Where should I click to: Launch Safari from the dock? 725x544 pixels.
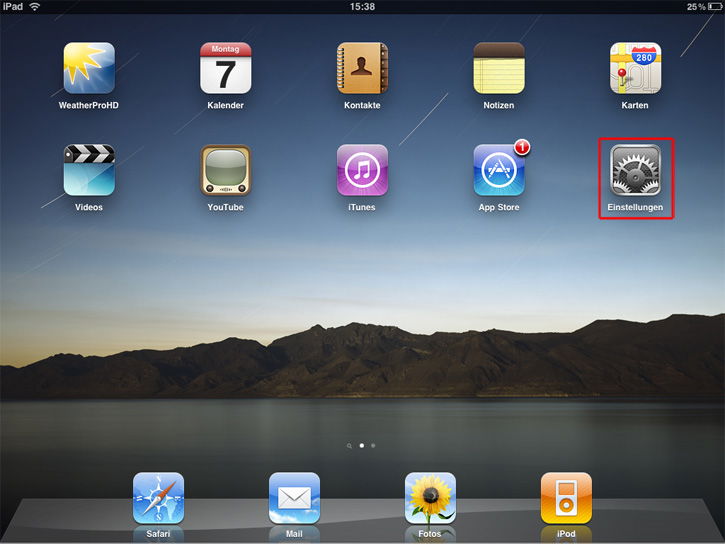pos(158,498)
